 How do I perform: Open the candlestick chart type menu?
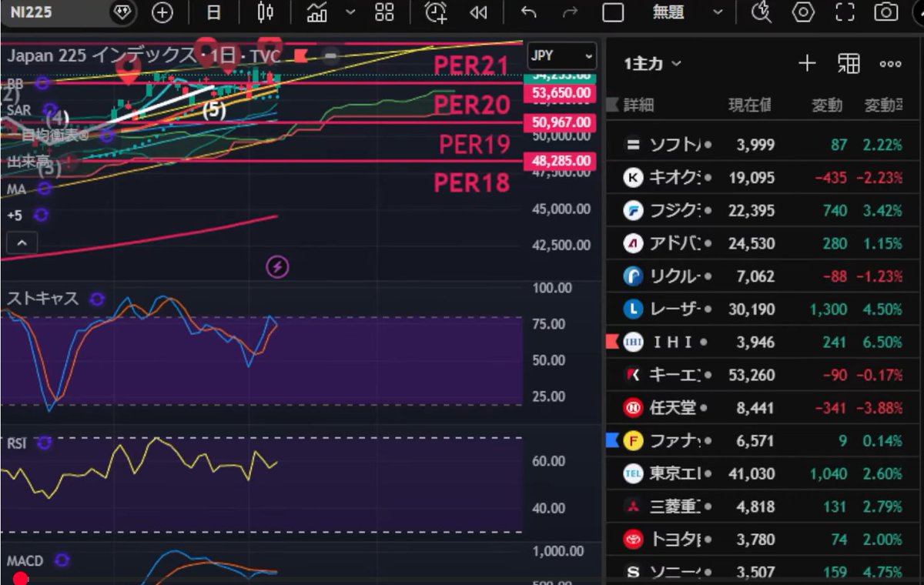click(266, 12)
